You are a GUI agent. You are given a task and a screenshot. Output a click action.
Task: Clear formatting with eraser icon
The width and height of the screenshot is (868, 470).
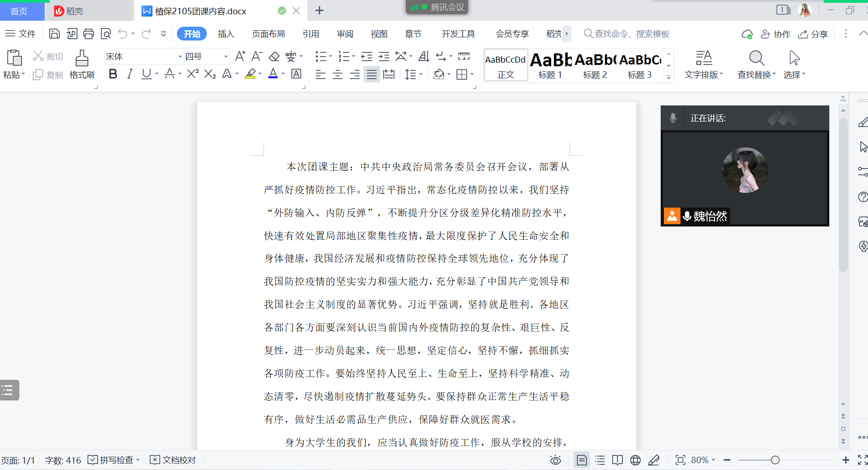(274, 56)
